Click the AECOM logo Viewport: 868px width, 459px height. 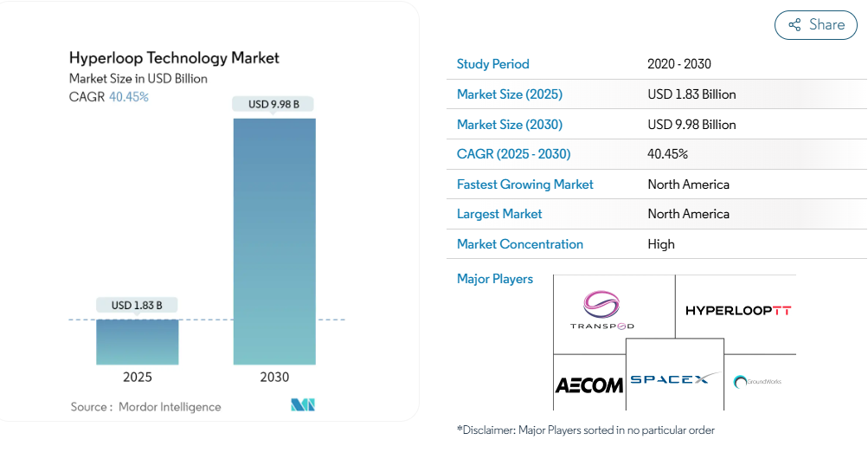tap(588, 385)
